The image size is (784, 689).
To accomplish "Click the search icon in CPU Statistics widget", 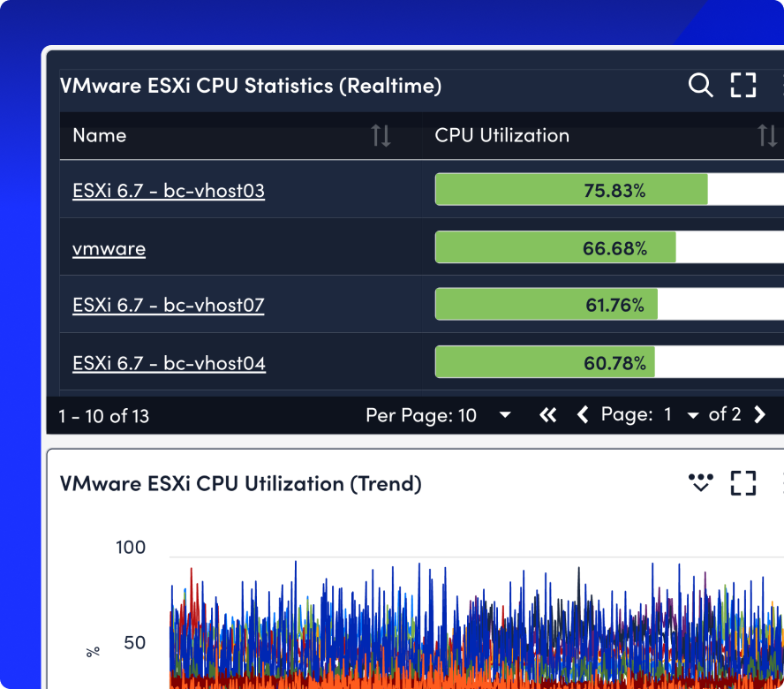I will [700, 85].
